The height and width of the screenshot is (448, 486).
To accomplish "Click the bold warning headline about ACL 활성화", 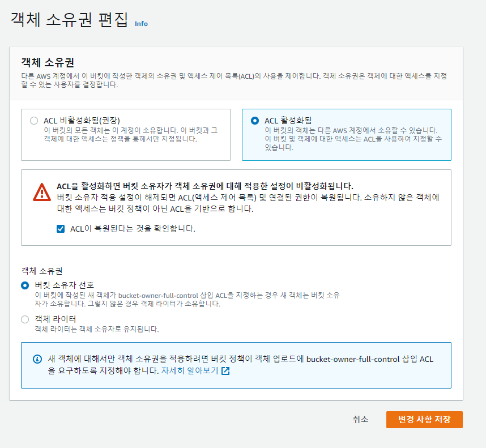I will click(205, 186).
